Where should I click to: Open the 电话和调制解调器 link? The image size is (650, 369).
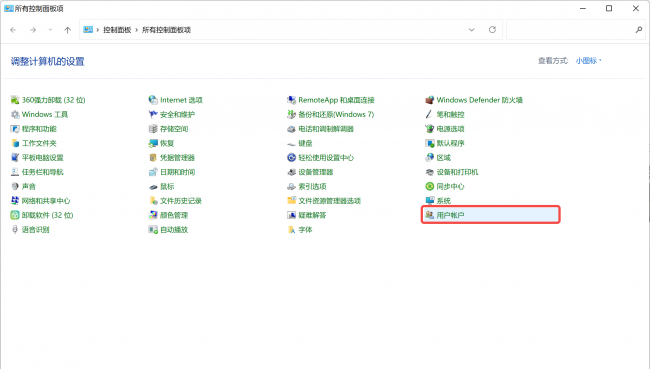coord(326,129)
